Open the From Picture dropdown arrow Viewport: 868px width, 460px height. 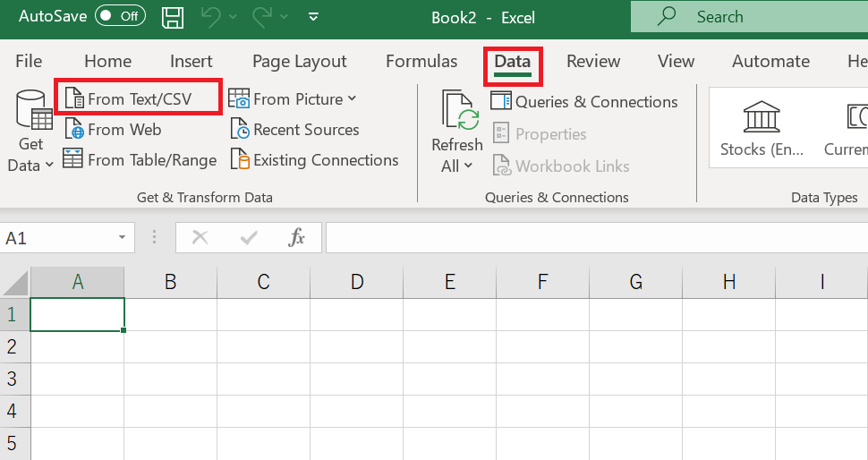(353, 99)
